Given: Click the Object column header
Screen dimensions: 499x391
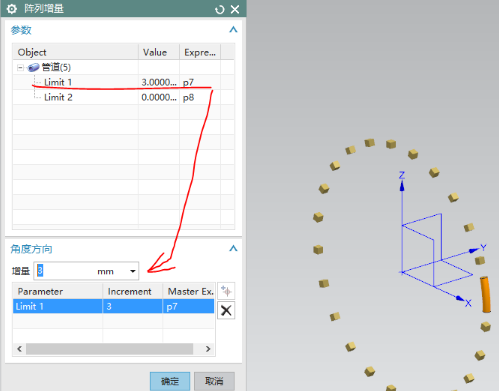Looking at the screenshot, I should [x=76, y=52].
